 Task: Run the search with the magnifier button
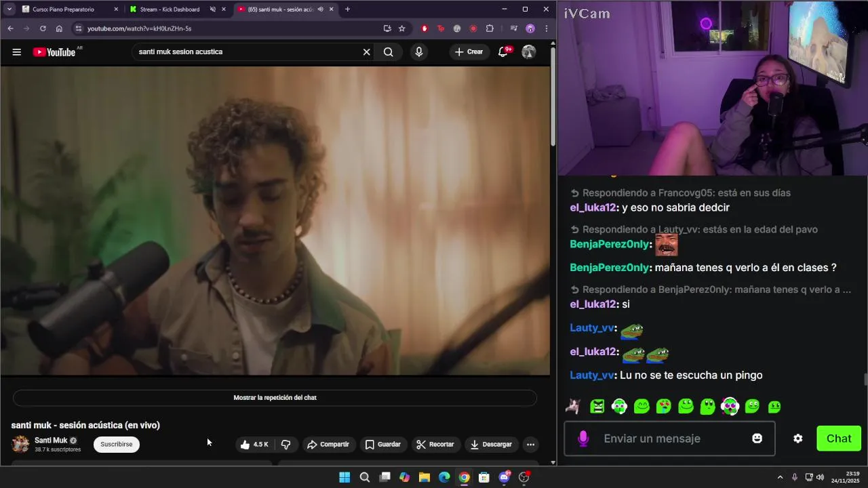[389, 52]
